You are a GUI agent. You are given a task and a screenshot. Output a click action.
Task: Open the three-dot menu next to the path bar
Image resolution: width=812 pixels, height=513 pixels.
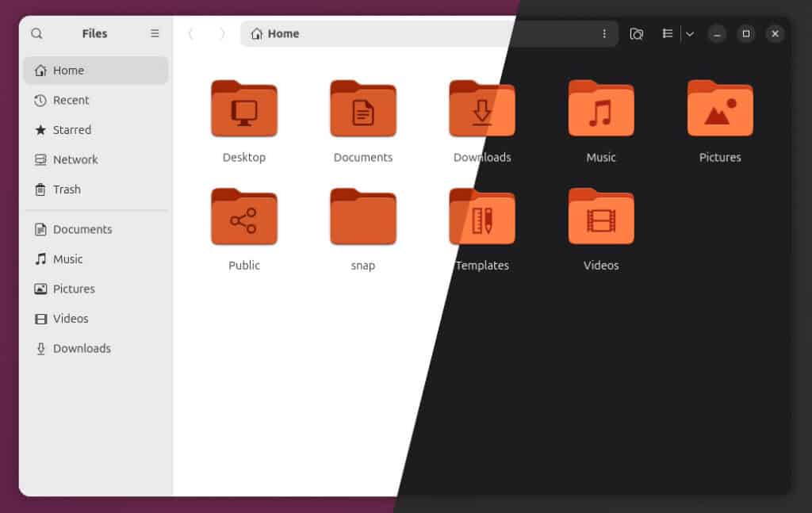click(x=605, y=33)
